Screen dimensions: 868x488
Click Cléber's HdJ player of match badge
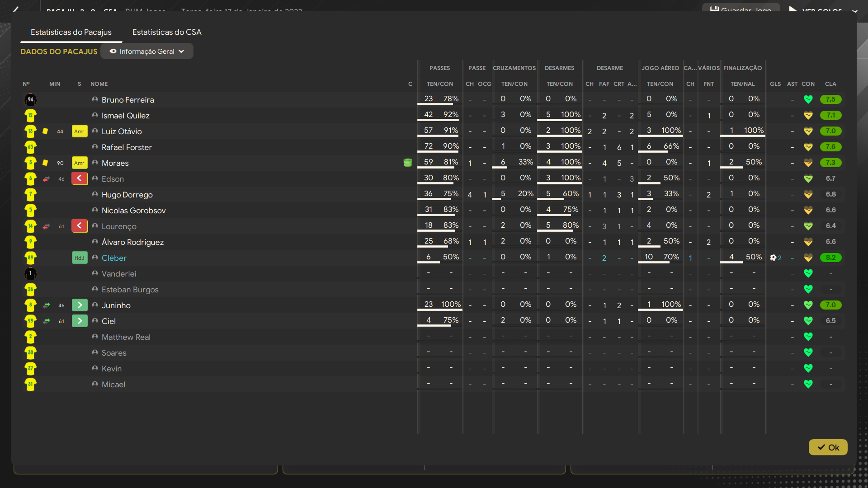pos(80,258)
